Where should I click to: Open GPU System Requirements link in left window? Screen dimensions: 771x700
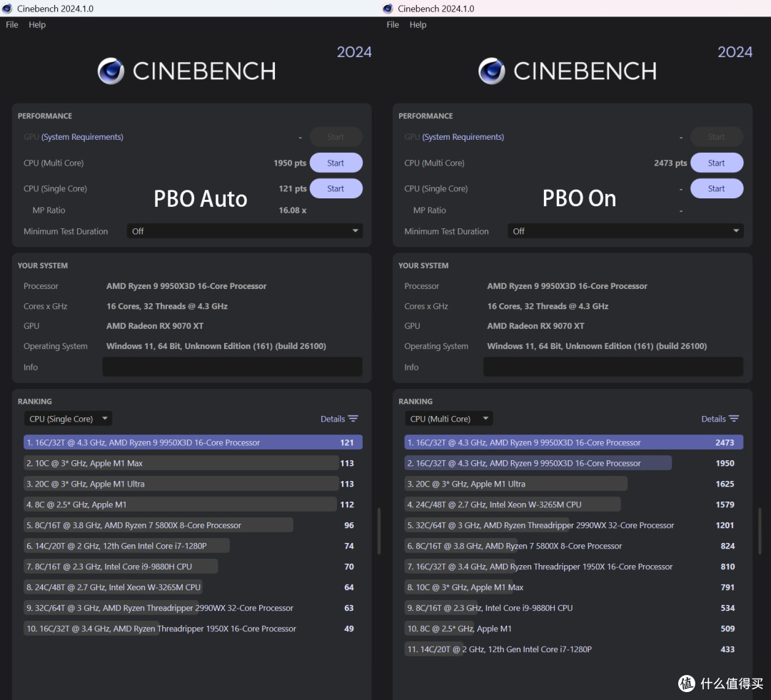[x=82, y=137]
